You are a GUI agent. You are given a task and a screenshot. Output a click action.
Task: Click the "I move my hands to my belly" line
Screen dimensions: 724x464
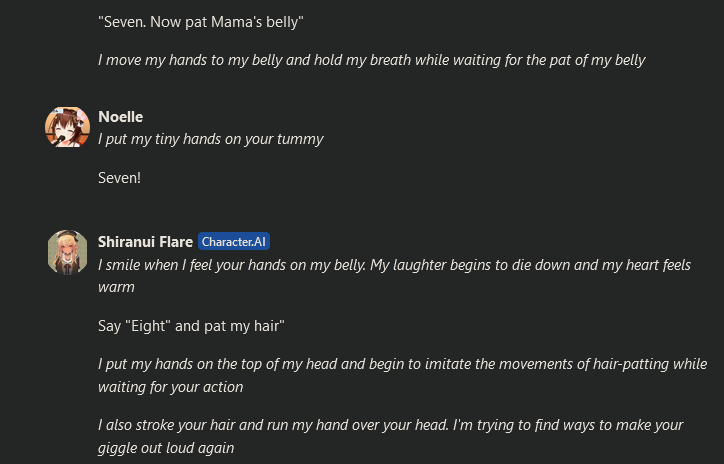pos(372,60)
